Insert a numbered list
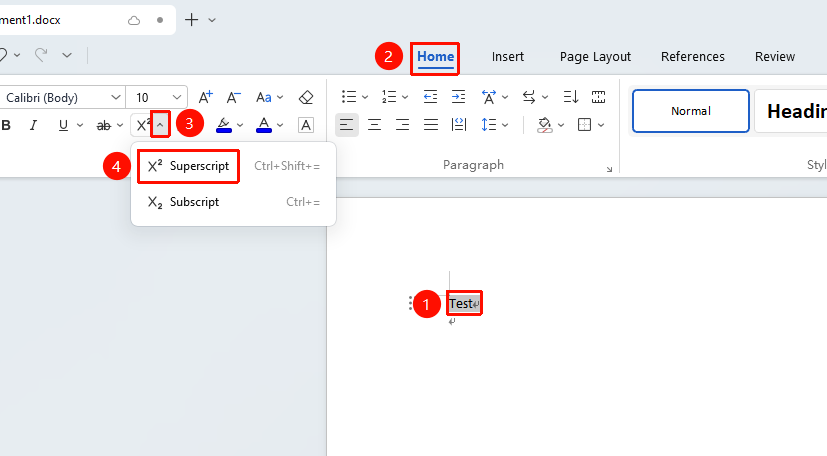This screenshot has height=456, width=827. coord(389,97)
